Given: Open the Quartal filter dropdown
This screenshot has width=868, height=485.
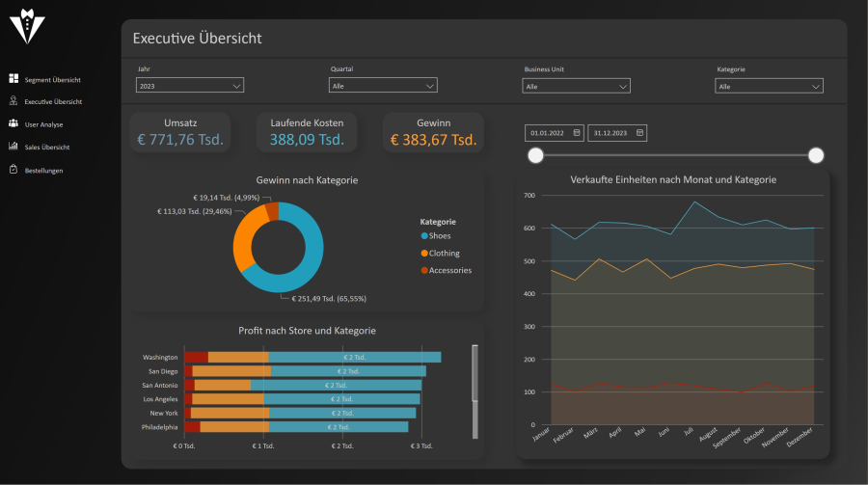Looking at the screenshot, I should [x=383, y=86].
